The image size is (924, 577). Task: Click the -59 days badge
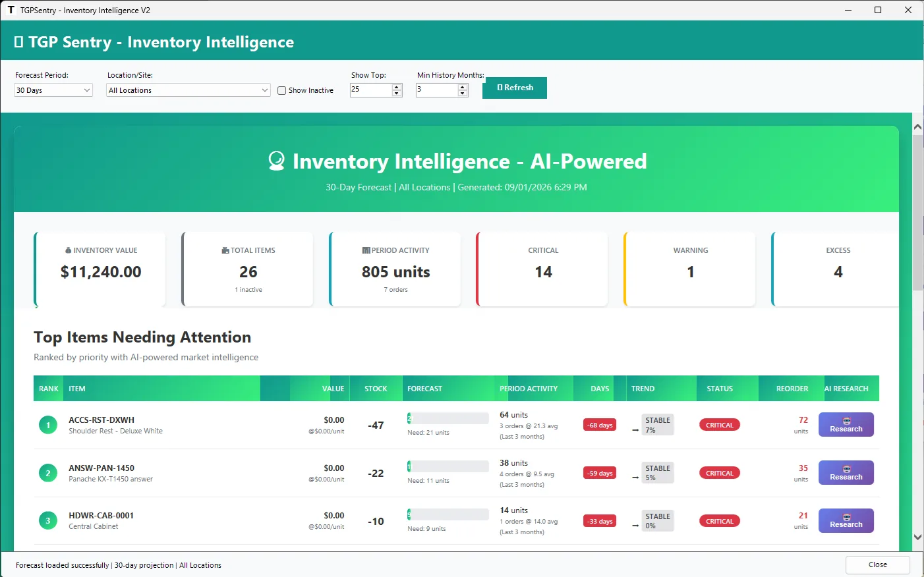[600, 473]
